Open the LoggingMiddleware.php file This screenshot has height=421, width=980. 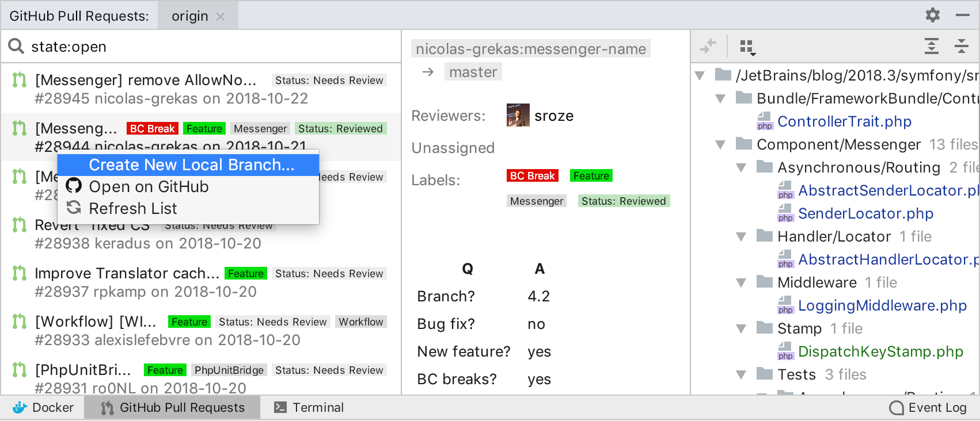pos(882,306)
